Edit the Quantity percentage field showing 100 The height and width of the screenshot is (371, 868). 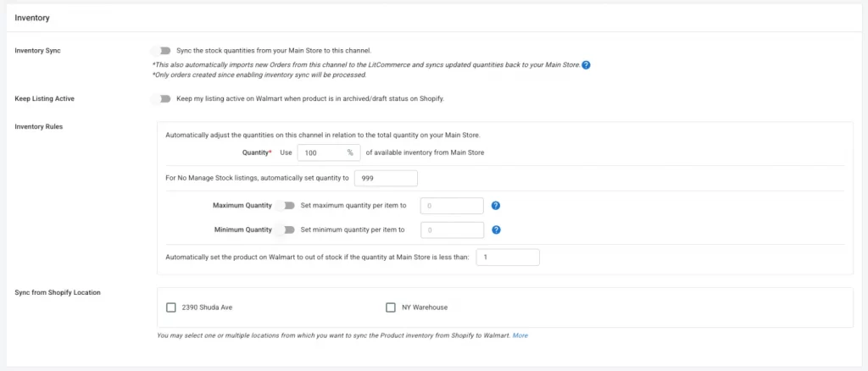pyautogui.click(x=329, y=152)
